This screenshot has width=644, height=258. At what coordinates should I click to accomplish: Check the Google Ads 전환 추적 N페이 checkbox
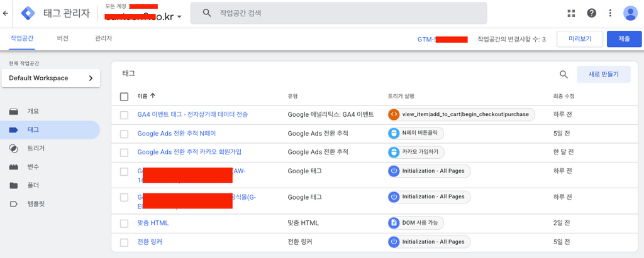point(124,134)
